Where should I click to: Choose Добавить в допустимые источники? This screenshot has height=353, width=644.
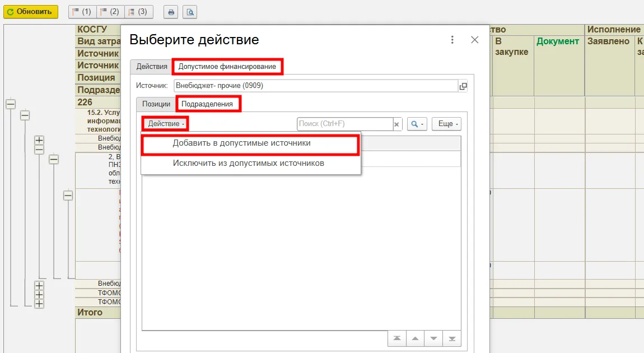(250, 143)
